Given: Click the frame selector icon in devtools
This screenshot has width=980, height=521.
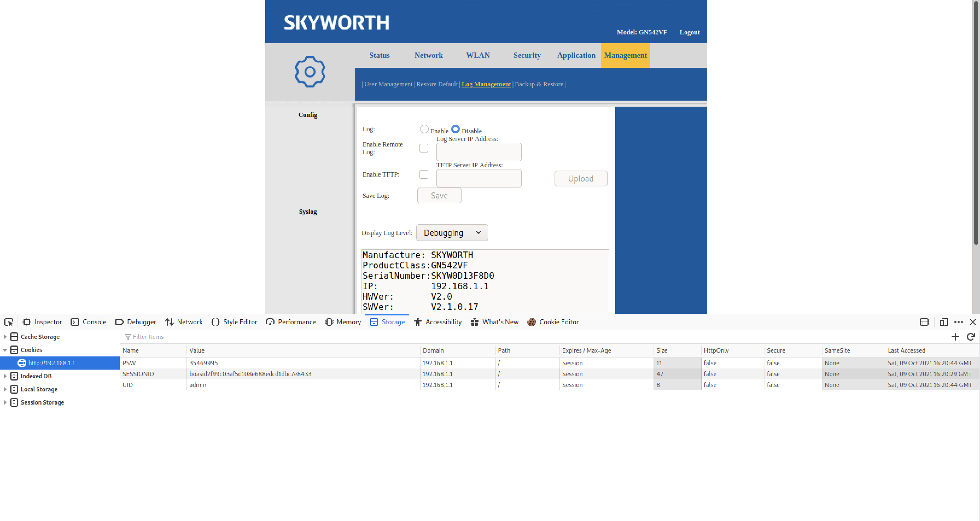Looking at the screenshot, I should click(x=924, y=322).
